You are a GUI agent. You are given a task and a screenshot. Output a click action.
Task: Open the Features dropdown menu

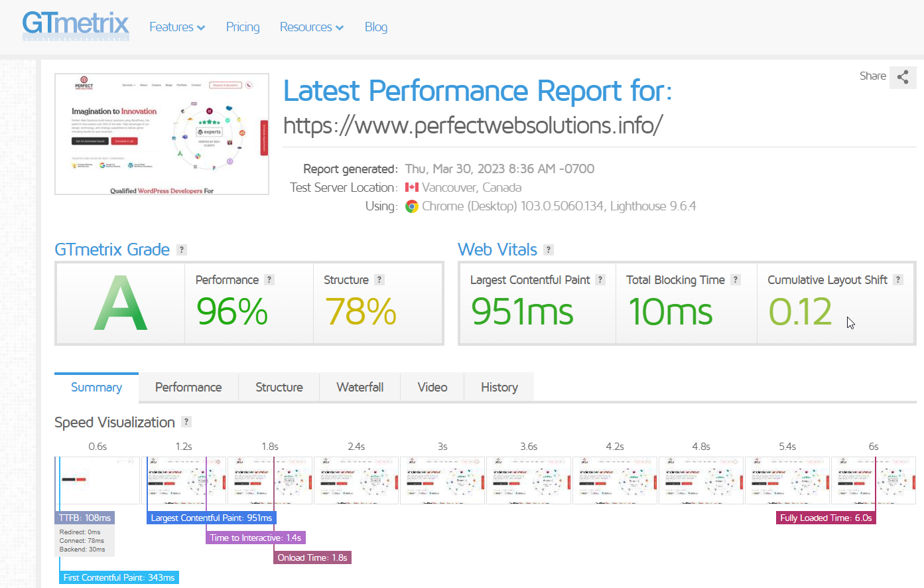pos(177,27)
